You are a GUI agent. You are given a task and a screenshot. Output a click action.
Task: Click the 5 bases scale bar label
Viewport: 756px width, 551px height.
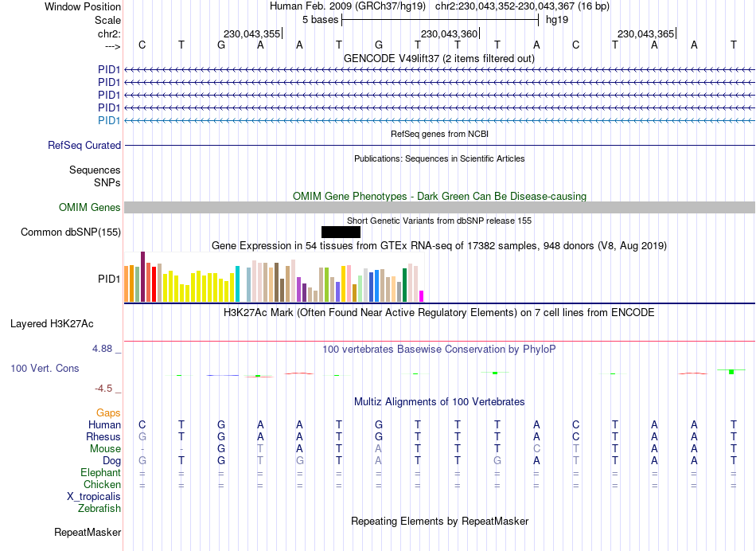click(x=320, y=20)
